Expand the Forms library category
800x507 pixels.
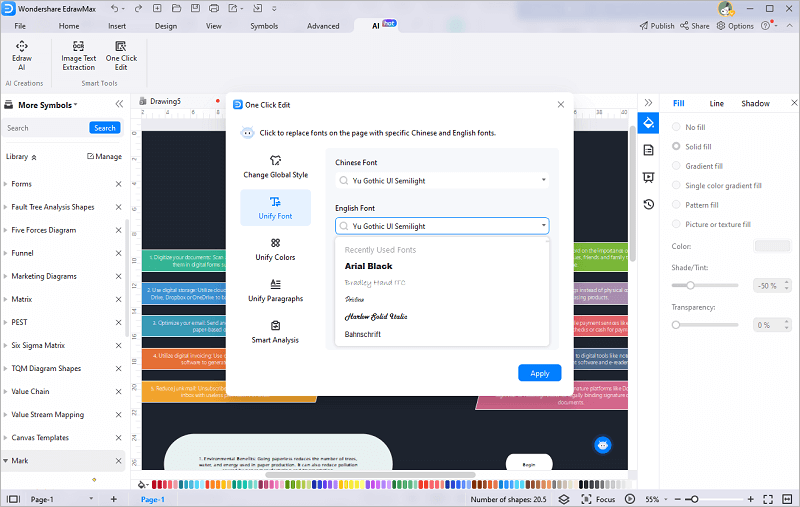[21, 184]
